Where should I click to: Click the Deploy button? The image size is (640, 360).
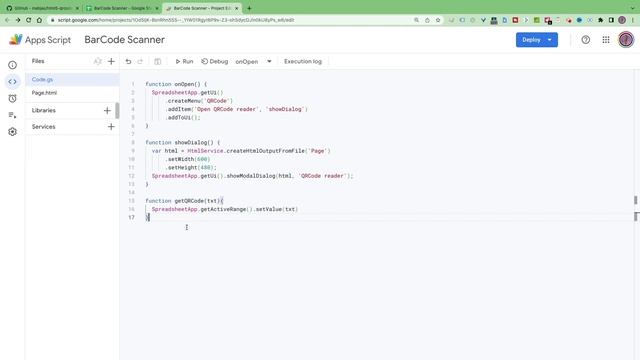pyautogui.click(x=531, y=40)
